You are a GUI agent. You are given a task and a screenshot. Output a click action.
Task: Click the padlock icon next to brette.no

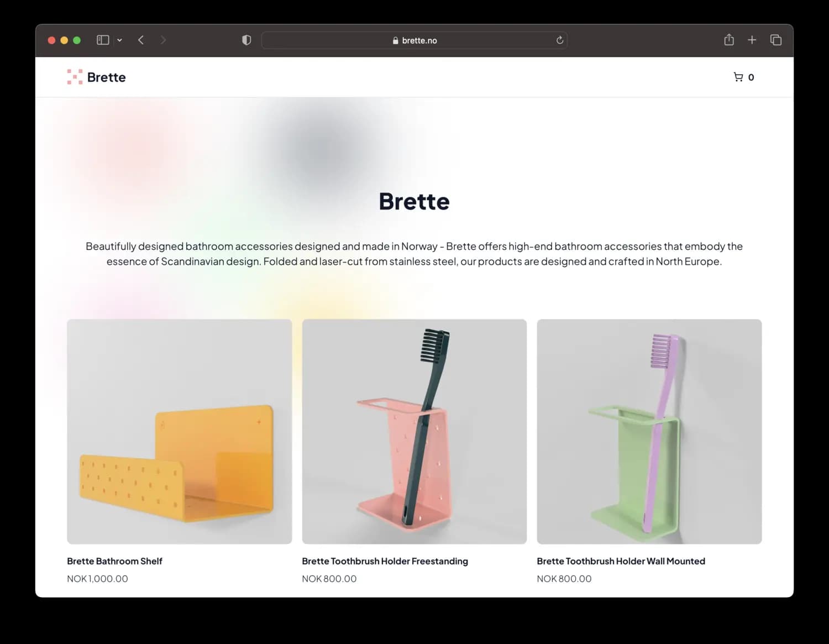click(395, 40)
